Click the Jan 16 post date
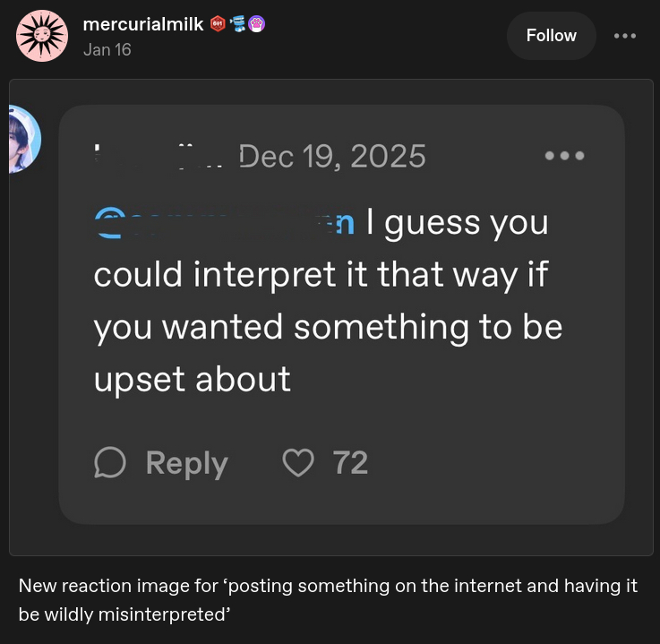The image size is (660, 644). [x=107, y=49]
